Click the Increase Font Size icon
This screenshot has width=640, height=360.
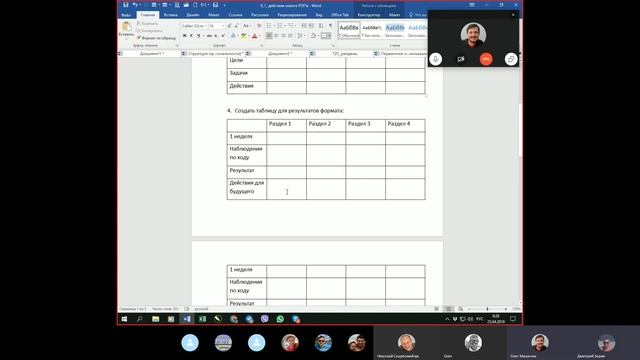point(229,26)
